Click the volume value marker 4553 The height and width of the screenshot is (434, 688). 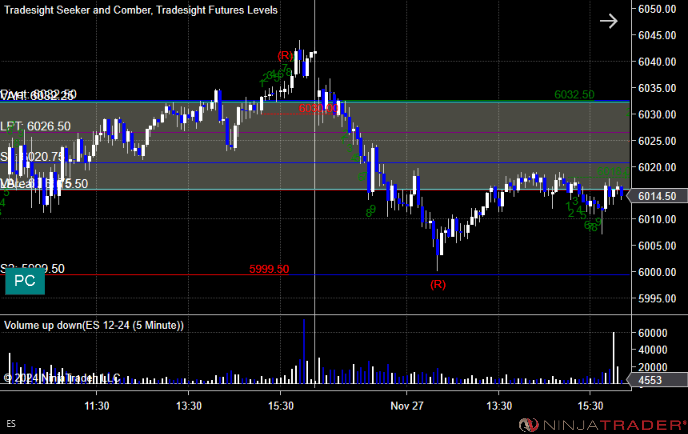coord(657,380)
